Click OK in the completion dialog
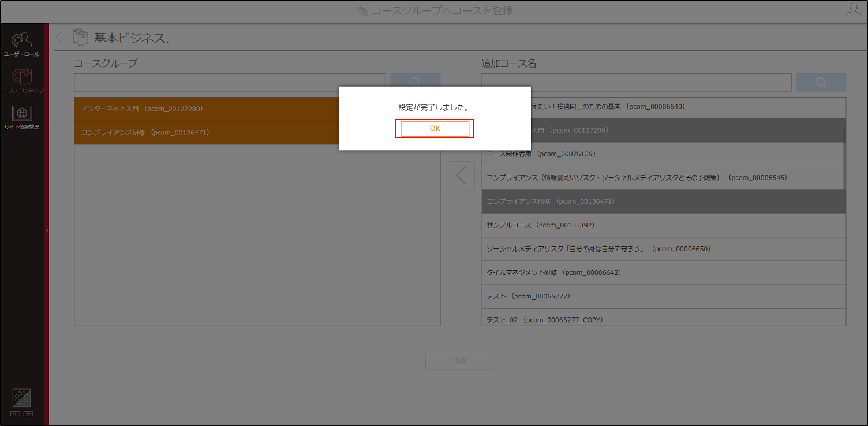The height and width of the screenshot is (426, 868). pos(435,129)
